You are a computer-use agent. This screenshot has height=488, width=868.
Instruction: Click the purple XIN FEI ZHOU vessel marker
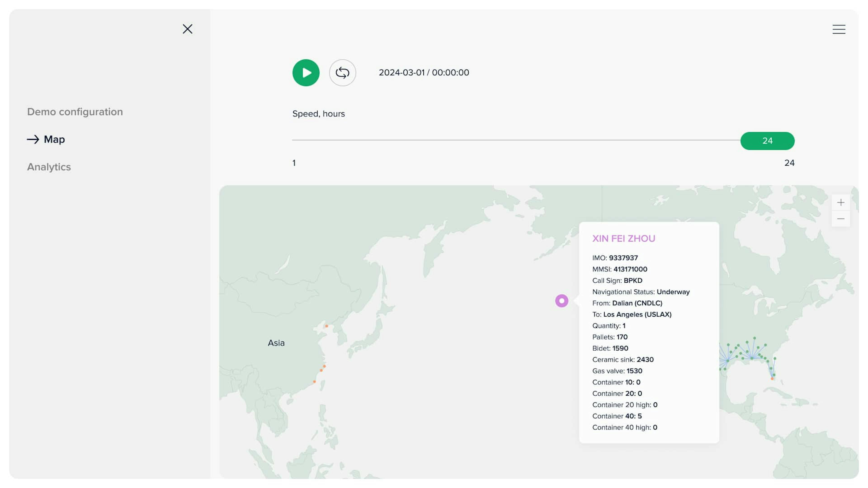point(562,301)
